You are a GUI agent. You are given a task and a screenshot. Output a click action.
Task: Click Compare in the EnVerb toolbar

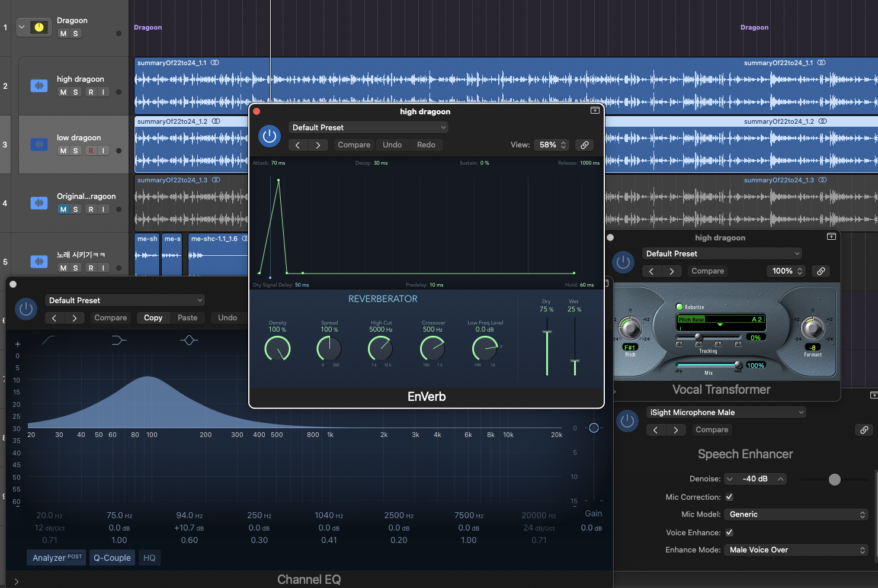354,145
